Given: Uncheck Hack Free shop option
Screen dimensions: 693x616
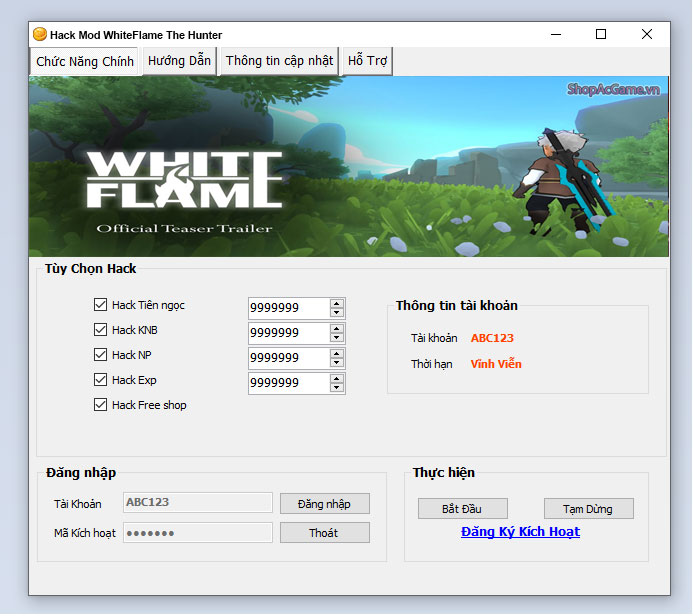Looking at the screenshot, I should [x=100, y=405].
